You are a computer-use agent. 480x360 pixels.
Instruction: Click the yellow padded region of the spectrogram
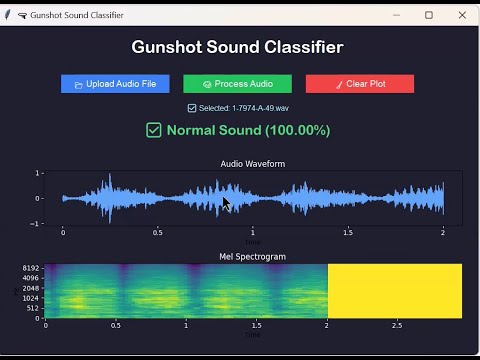(x=395, y=291)
